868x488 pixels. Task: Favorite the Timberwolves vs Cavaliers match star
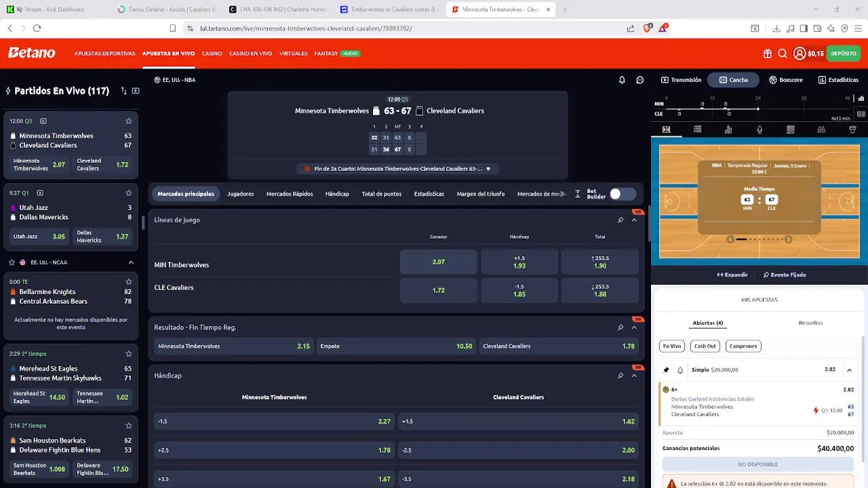[128, 121]
